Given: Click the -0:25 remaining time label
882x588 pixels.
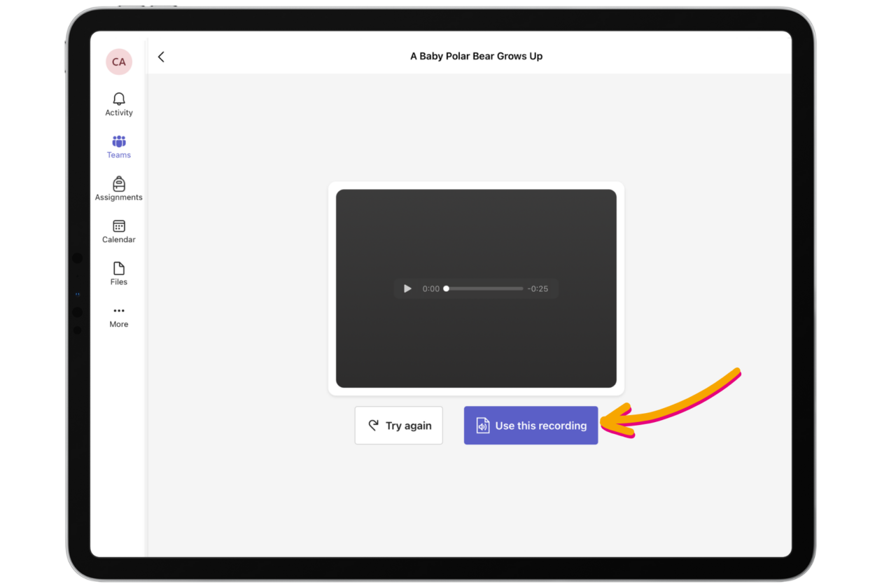Looking at the screenshot, I should [x=538, y=288].
